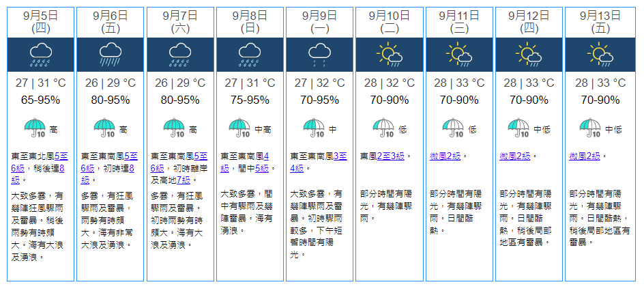Click the 2至3級 link under 9月10日

392,156
